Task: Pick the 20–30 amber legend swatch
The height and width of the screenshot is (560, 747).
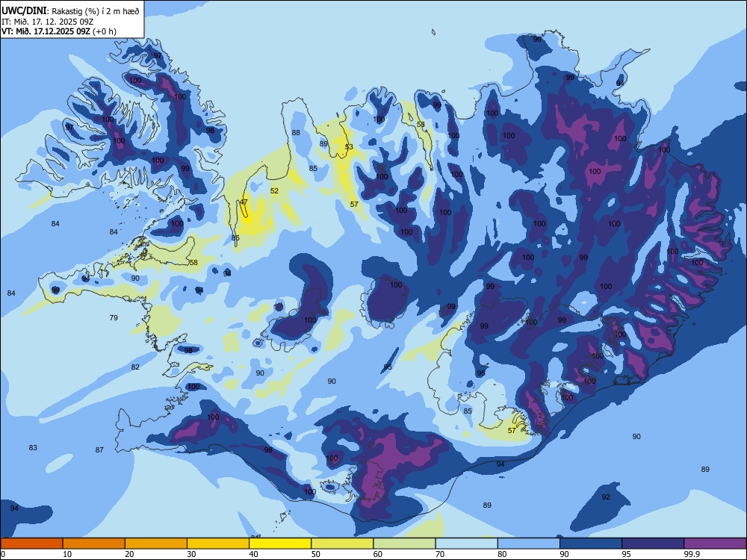Action: point(156,544)
